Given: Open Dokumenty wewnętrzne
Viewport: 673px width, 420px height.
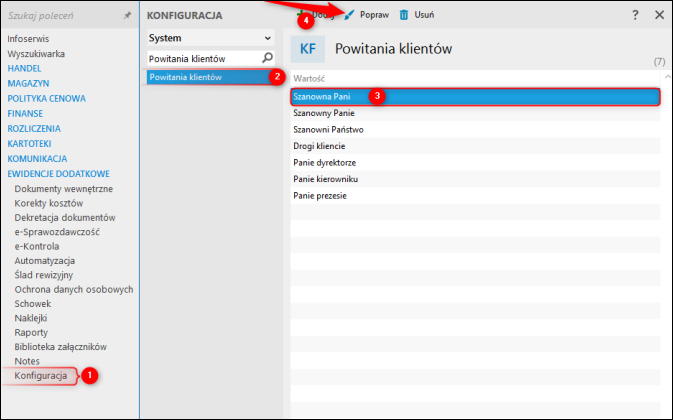Looking at the screenshot, I should point(64,189).
